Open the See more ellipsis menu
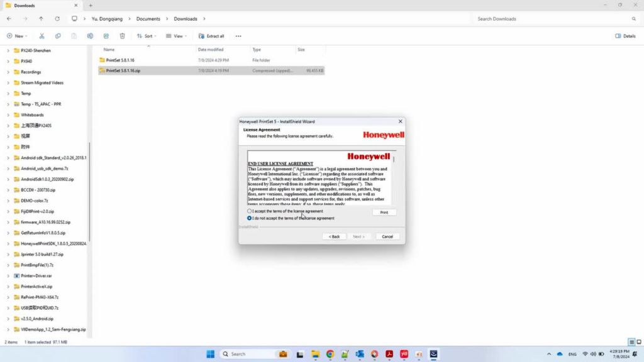This screenshot has width=644, height=362. 238,36
